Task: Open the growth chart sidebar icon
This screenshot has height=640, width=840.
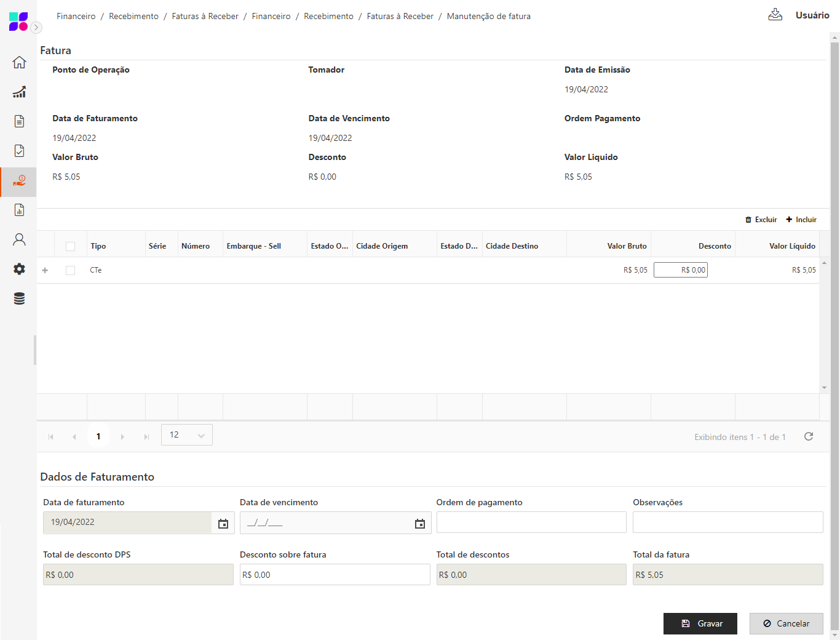Action: point(19,92)
